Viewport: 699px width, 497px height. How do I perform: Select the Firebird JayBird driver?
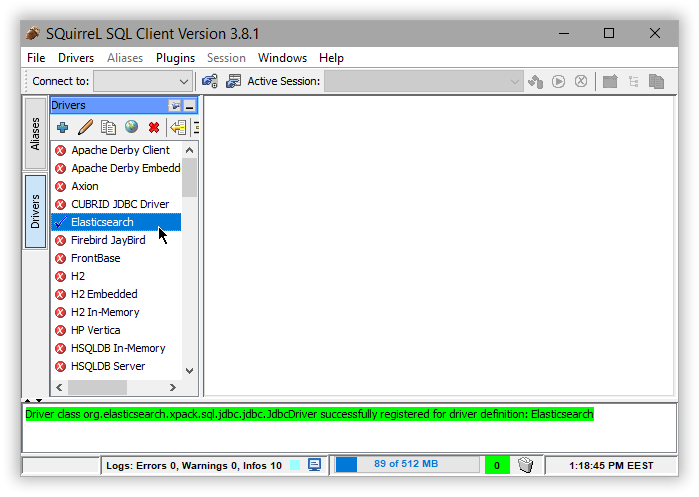tap(108, 240)
